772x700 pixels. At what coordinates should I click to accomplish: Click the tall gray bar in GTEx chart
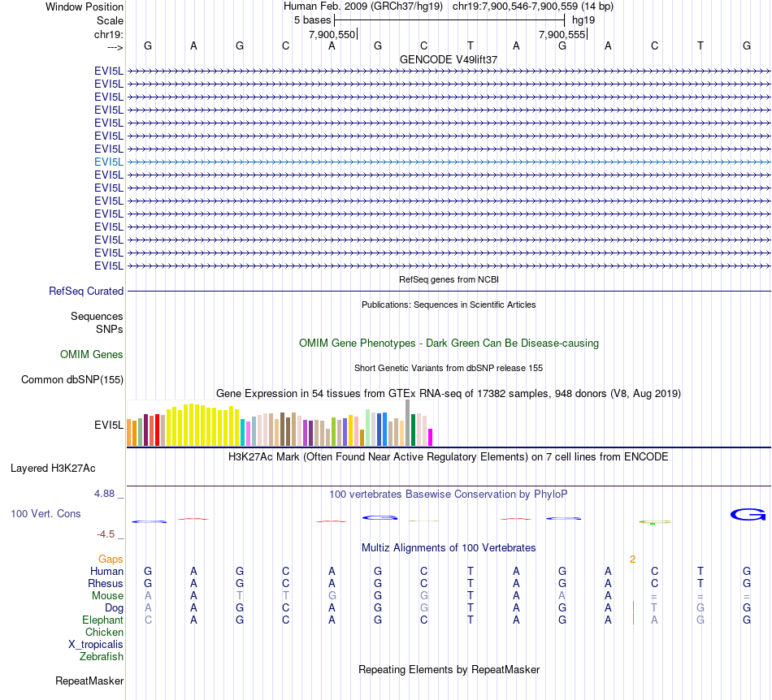click(x=408, y=423)
